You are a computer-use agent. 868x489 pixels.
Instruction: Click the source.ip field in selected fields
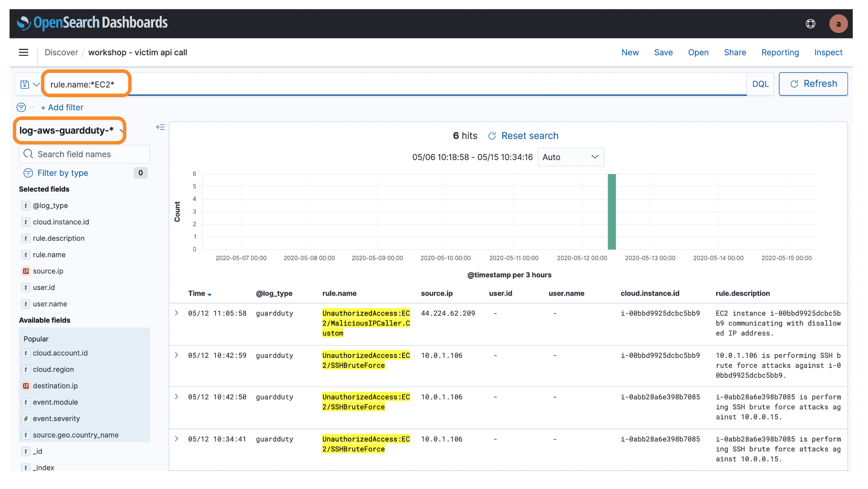48,271
